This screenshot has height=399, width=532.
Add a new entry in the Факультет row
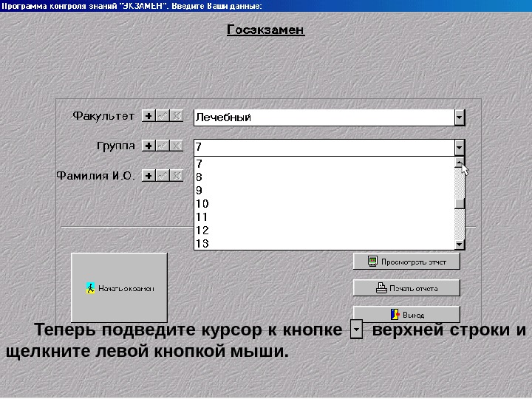coord(149,116)
